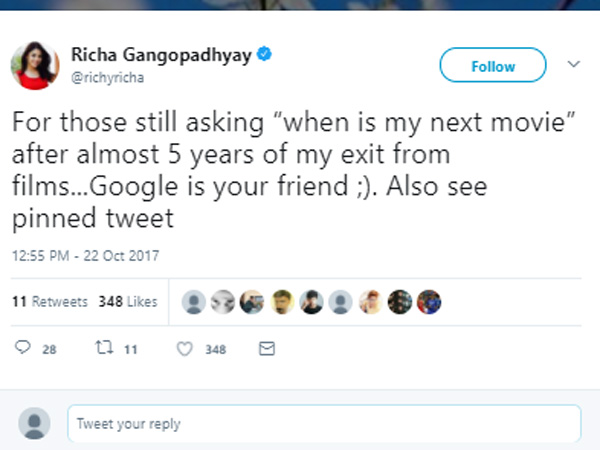The height and width of the screenshot is (450, 600).
Task: Click the last liker avatar in row
Action: [x=429, y=301]
